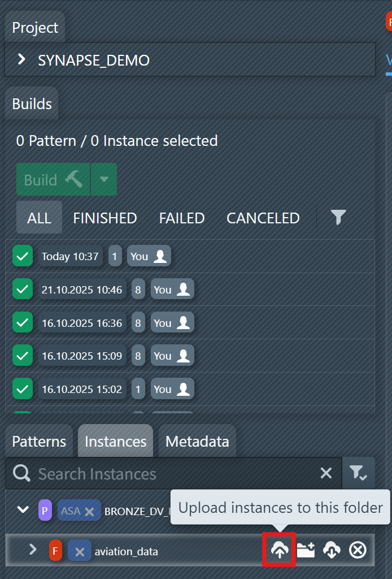Show only FAILED builds
This screenshot has height=579, width=392.
pyautogui.click(x=182, y=218)
